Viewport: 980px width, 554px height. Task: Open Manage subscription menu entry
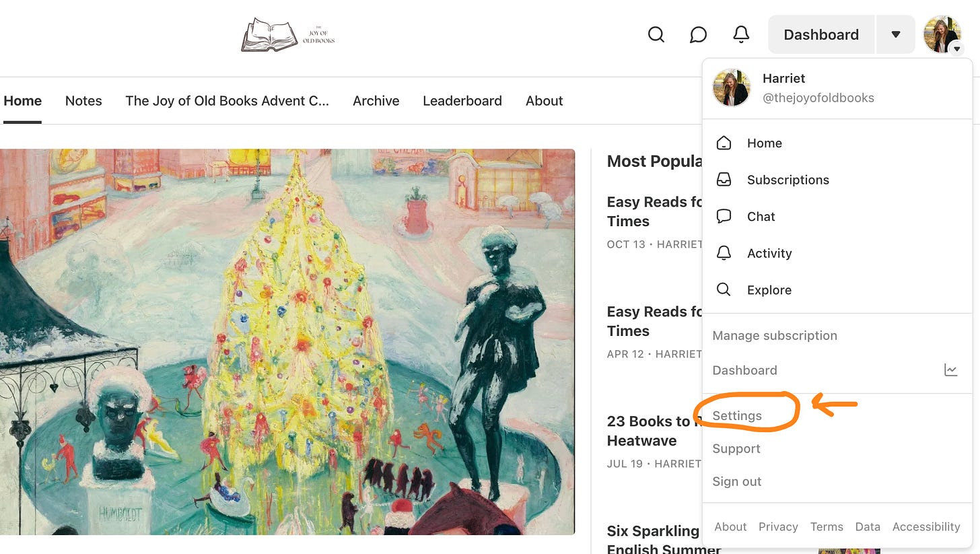pyautogui.click(x=775, y=335)
